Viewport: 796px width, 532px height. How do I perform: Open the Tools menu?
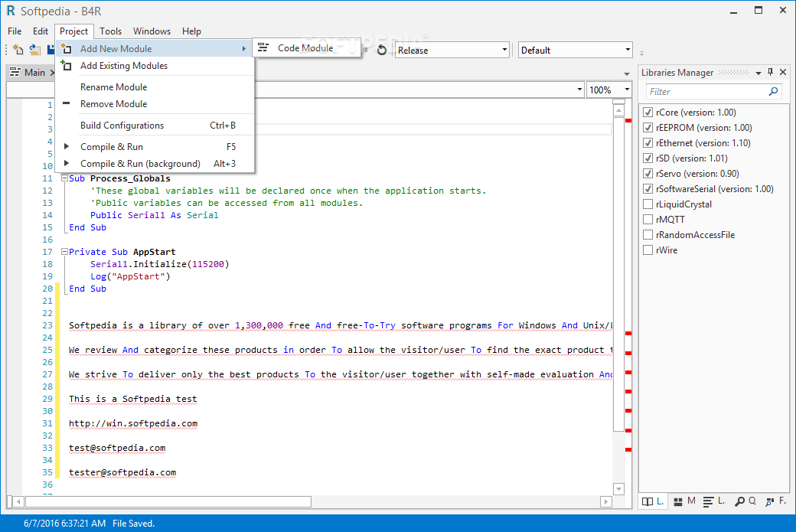pyautogui.click(x=111, y=31)
